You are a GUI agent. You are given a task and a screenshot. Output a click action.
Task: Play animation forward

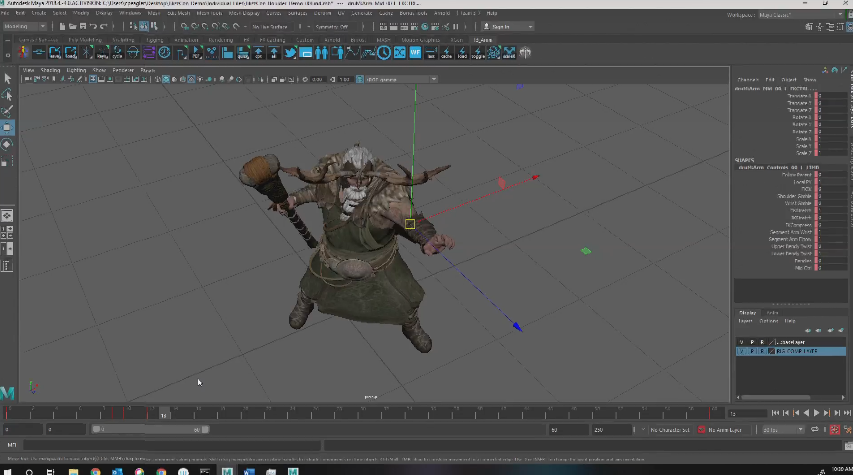click(x=816, y=414)
